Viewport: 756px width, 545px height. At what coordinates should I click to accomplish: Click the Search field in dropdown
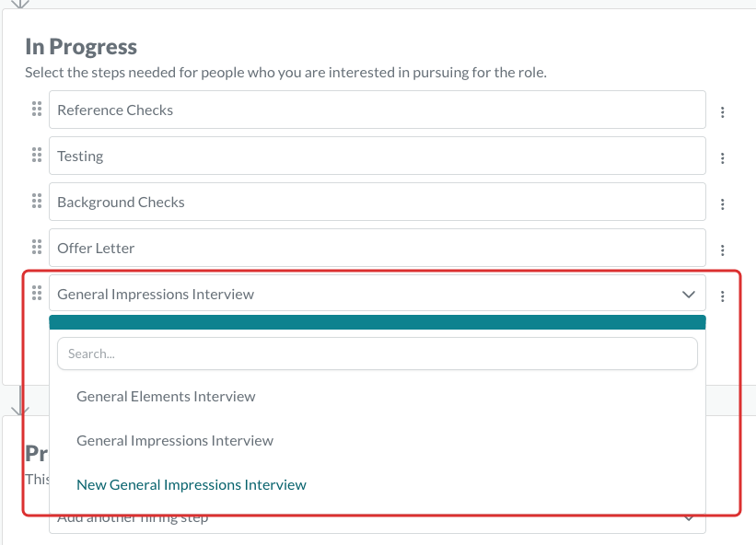point(377,354)
